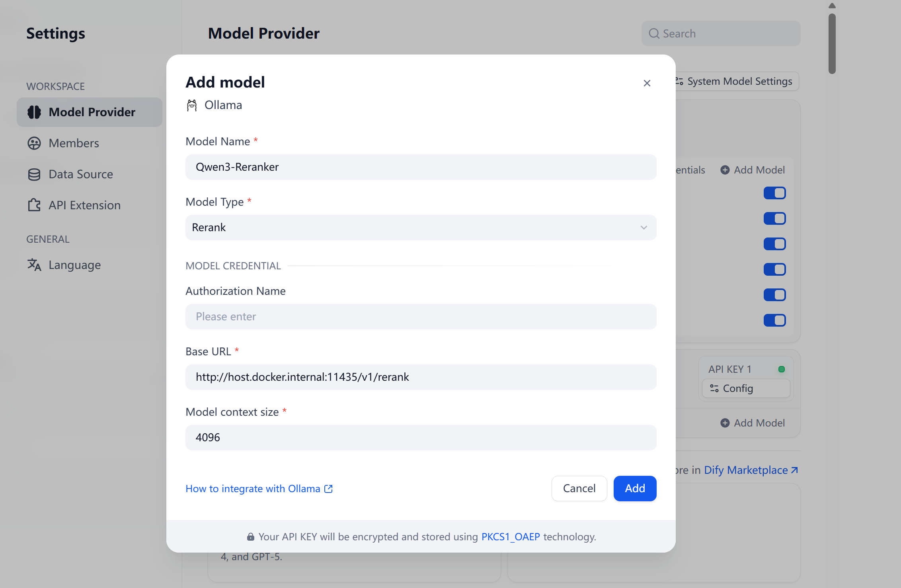
Task: Click the Base URL input field
Action: click(421, 377)
